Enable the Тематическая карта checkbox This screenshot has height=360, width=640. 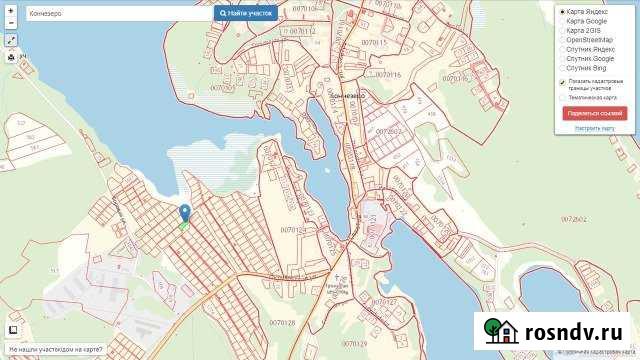pos(562,98)
